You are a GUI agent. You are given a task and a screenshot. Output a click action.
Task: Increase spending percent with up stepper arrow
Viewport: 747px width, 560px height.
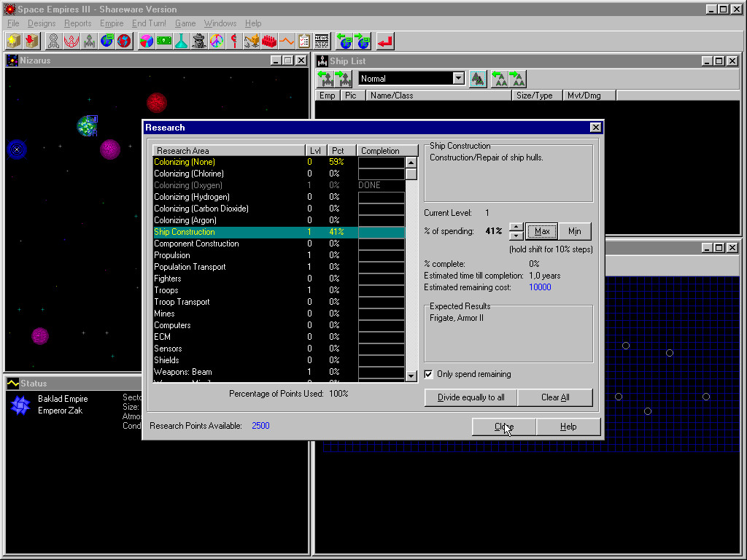516,227
